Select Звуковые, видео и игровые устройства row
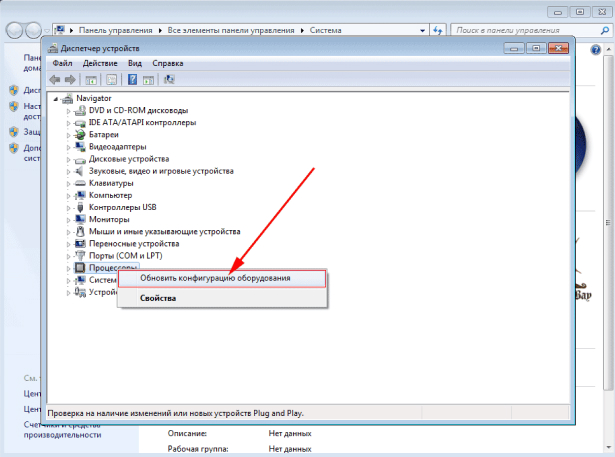Screen dimensions: 615x457 [x=161, y=171]
